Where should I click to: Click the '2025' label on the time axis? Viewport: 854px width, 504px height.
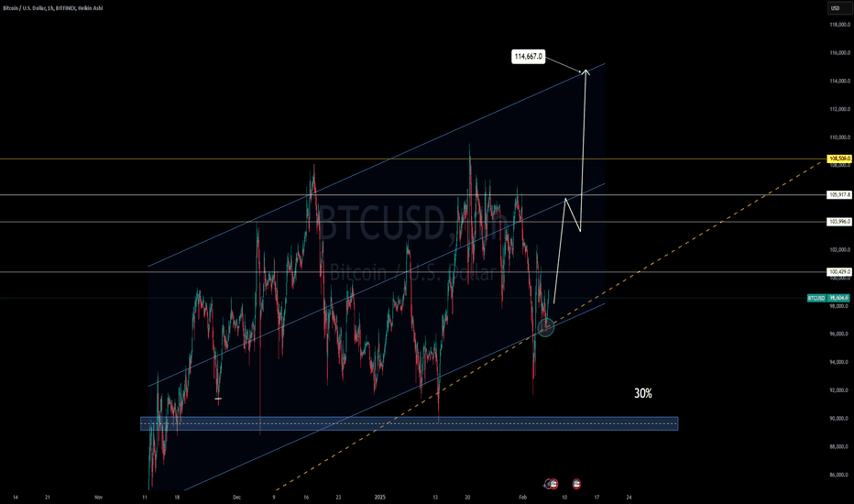click(x=380, y=497)
